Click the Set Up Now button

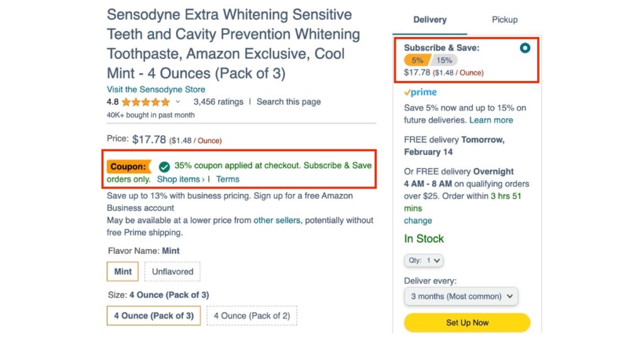(467, 322)
